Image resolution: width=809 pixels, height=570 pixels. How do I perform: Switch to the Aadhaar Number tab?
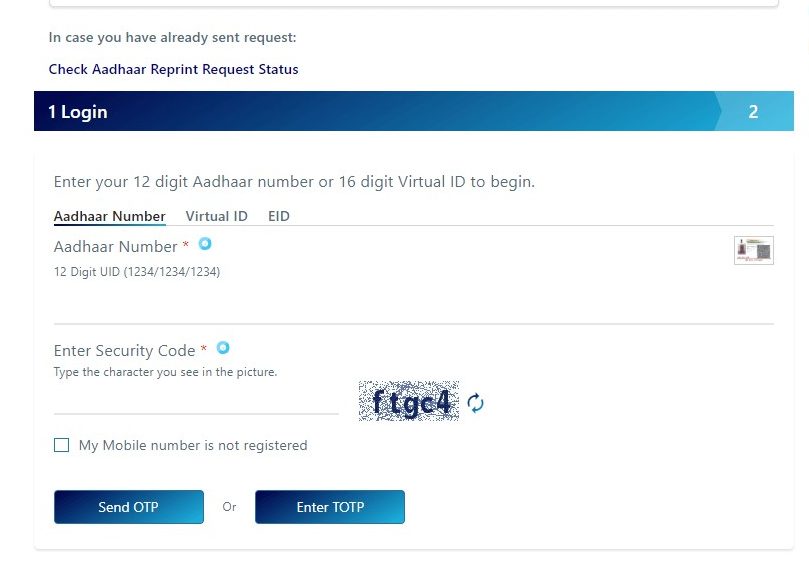(109, 216)
